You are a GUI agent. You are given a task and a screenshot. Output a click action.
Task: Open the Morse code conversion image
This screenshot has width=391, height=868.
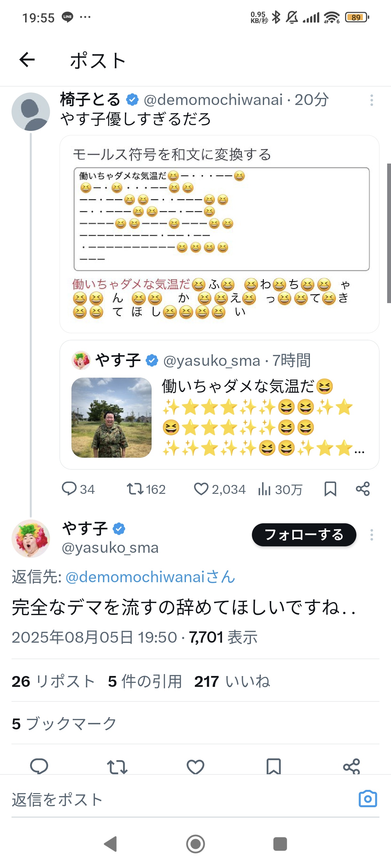[x=219, y=234]
